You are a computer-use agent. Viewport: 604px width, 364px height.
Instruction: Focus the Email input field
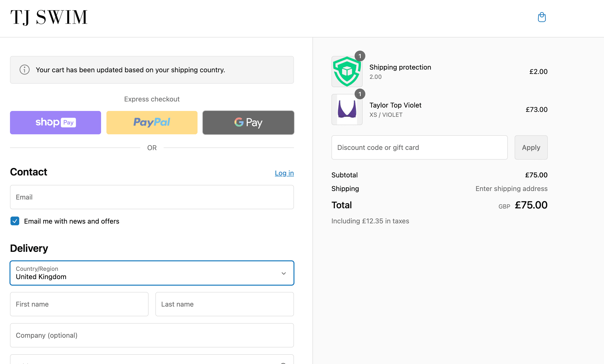(x=152, y=197)
